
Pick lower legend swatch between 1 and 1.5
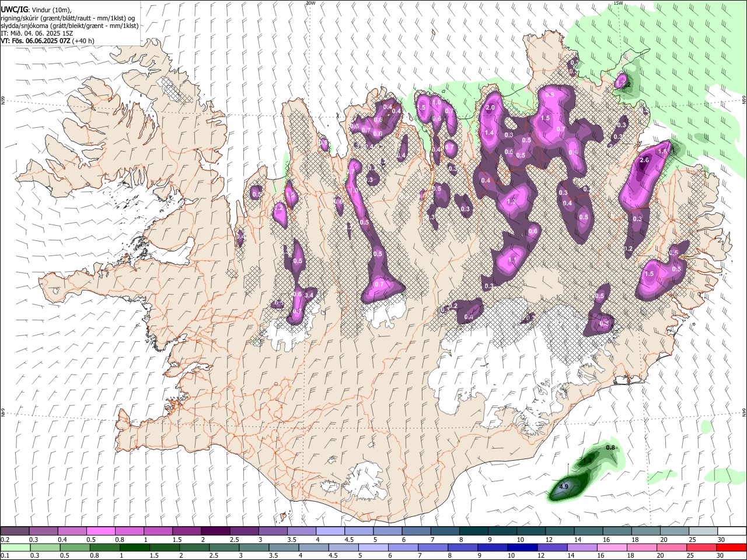135,547
